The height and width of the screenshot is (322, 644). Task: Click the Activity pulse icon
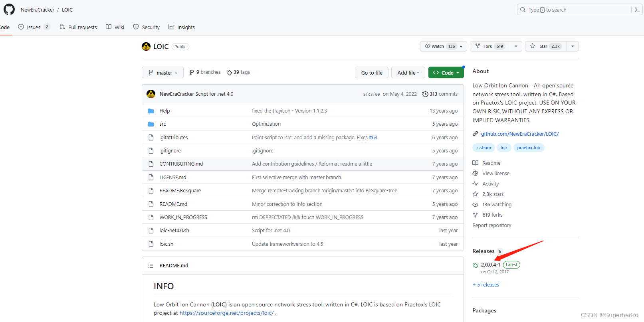click(x=475, y=184)
